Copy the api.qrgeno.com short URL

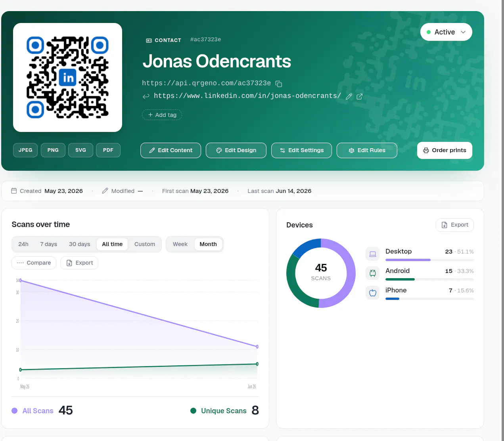click(x=279, y=84)
